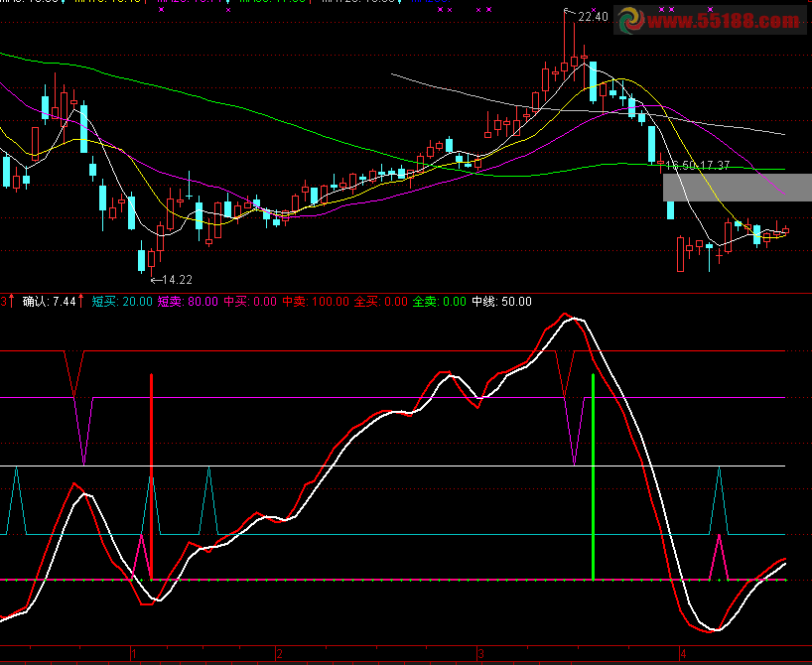Image resolution: width=812 pixels, height=665 pixels.
Task: Click the 中卖: 100.00 indicator label
Action: click(x=316, y=302)
